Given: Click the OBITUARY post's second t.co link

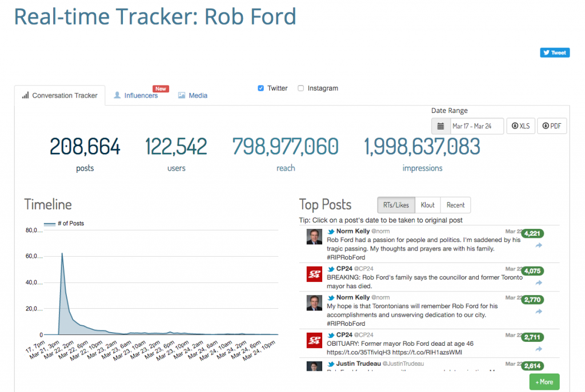Looking at the screenshot, I should click(427, 352).
